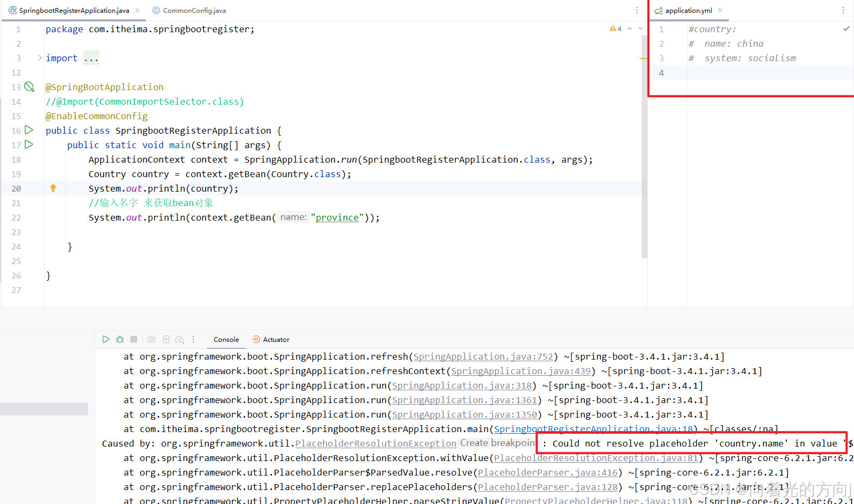Click the gutter icon beside @SpringBootApplication
854x504 pixels.
click(x=30, y=86)
